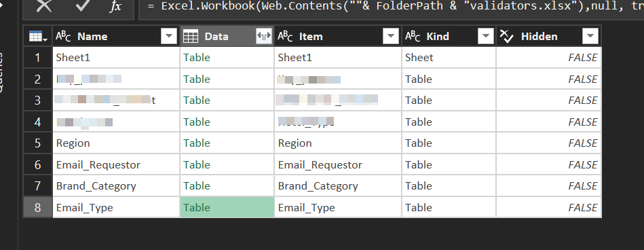This screenshot has width=644, height=250.
Task: Click the fx function icon
Action: pyautogui.click(x=115, y=6)
